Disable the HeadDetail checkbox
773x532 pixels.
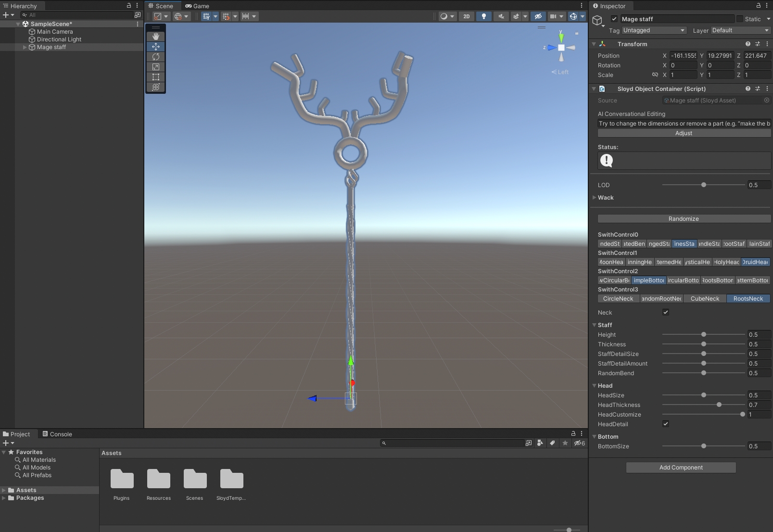tap(666, 424)
